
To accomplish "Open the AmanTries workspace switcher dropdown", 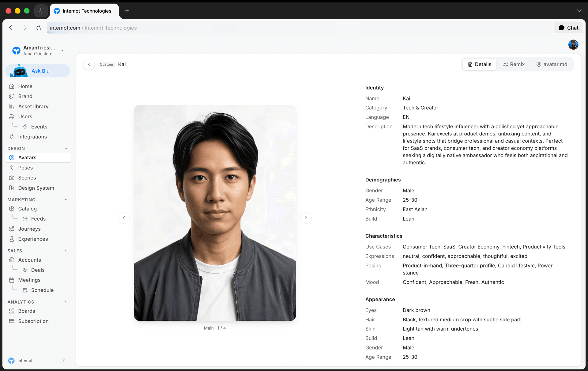I will point(38,51).
